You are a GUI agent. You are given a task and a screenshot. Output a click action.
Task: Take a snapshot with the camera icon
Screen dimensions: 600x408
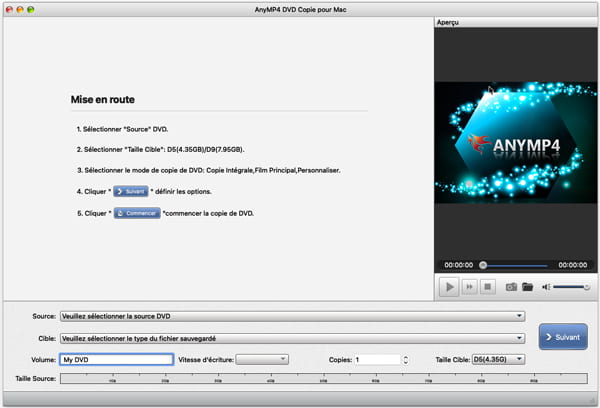511,287
